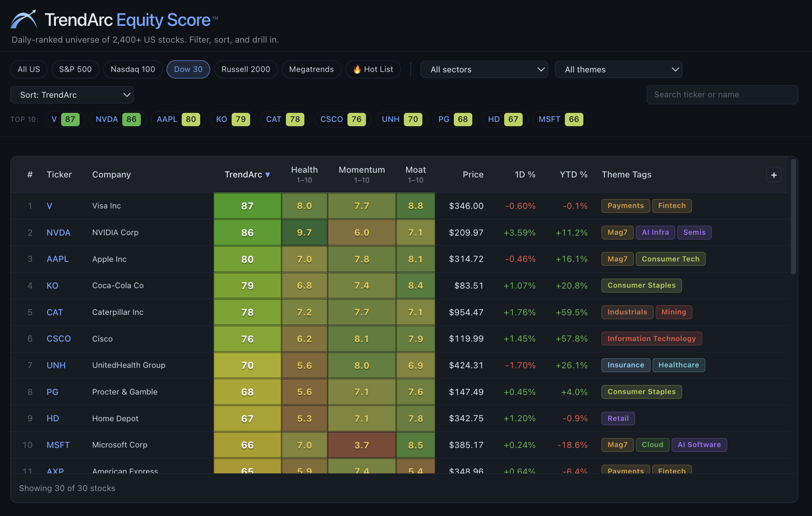Image resolution: width=812 pixels, height=516 pixels.
Task: Click the TrendArc sort arrow in header
Action: pyautogui.click(x=267, y=174)
